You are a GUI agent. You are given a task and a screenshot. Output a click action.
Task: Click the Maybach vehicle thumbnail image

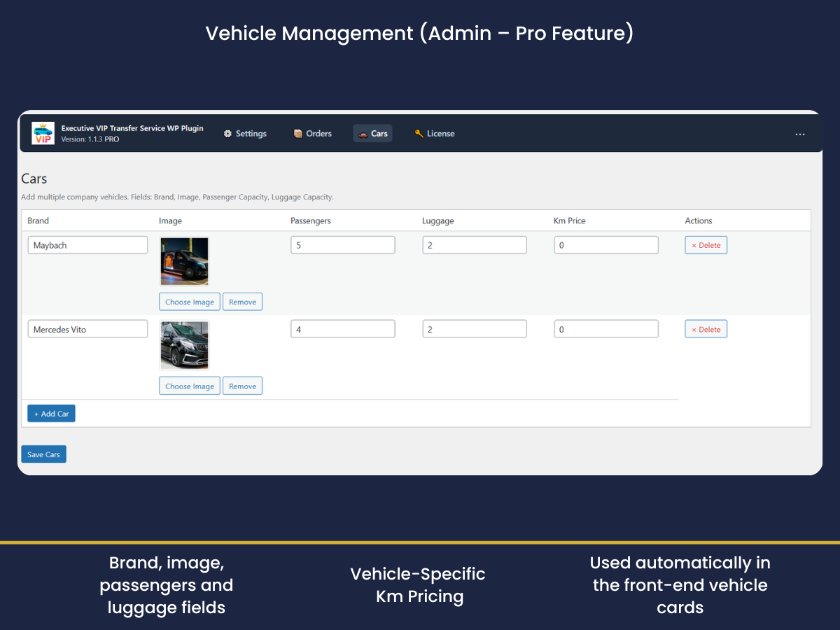(x=184, y=261)
